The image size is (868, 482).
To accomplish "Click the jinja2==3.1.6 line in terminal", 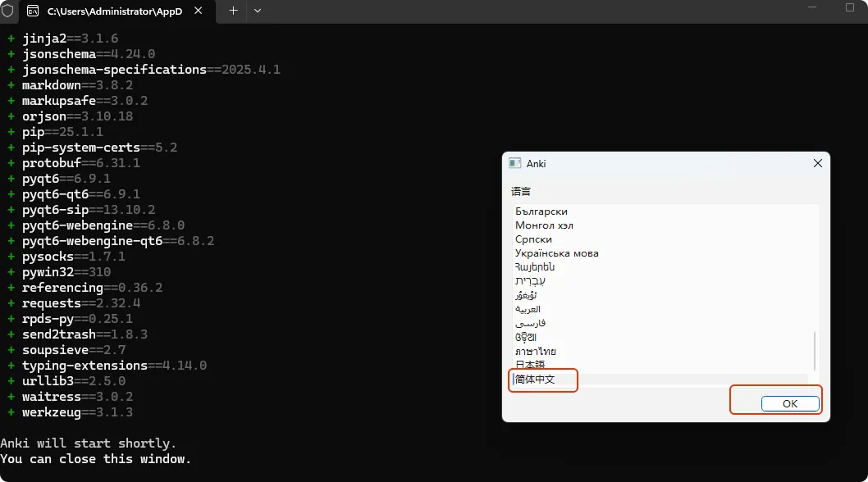I will pyautogui.click(x=70, y=39).
